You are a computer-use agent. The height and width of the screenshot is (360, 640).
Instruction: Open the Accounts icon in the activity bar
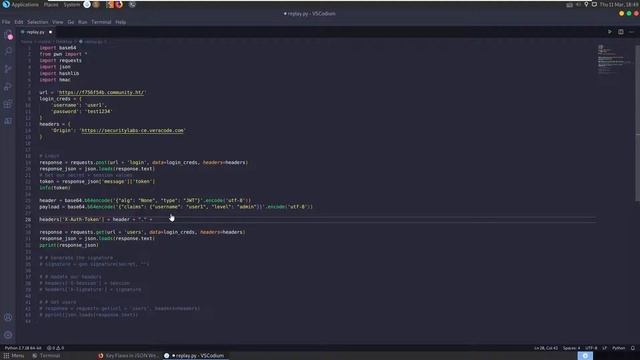8,317
